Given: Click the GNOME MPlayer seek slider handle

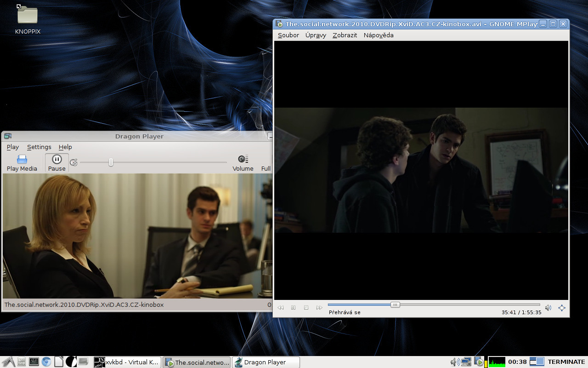Looking at the screenshot, I should click(395, 305).
